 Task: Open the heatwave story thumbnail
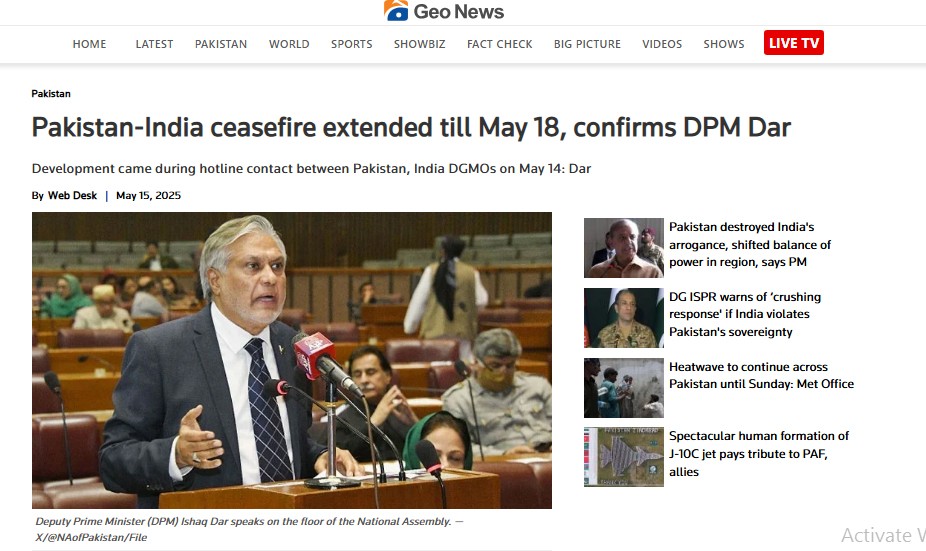coord(624,387)
